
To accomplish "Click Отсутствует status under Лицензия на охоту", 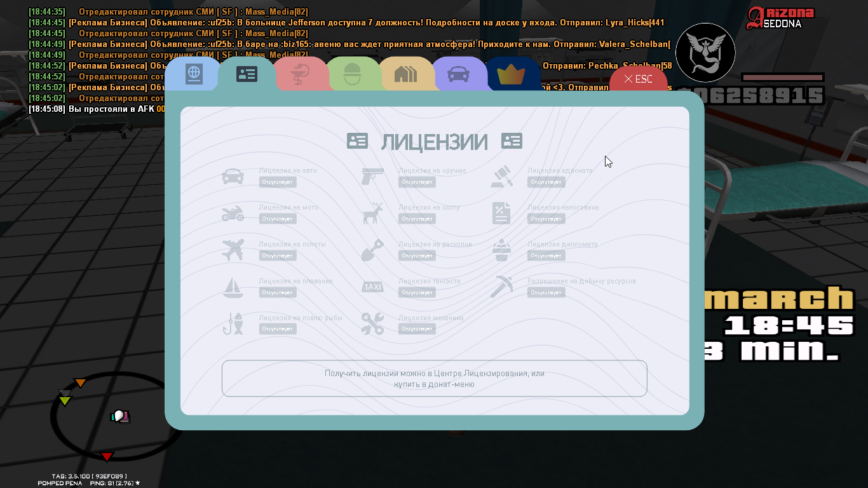I will click(417, 219).
